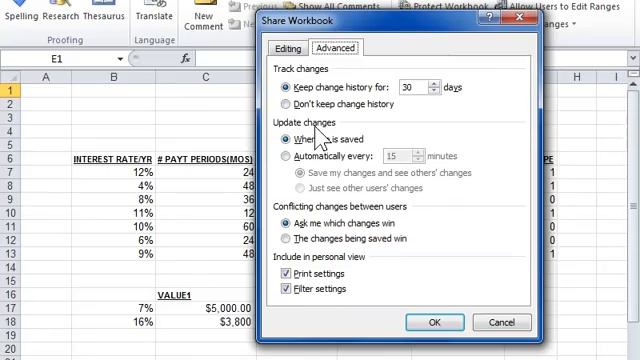Select column B header
640x360 pixels.
coord(113,77)
